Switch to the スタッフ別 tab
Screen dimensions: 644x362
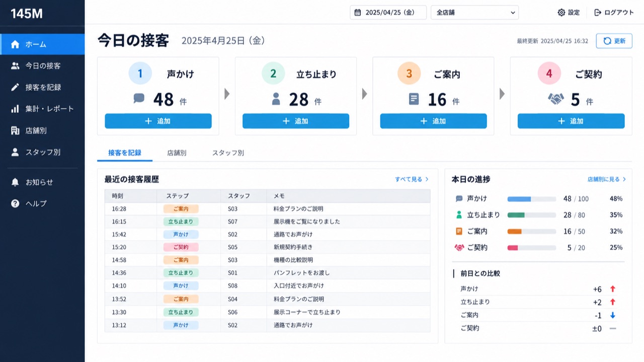click(x=228, y=153)
